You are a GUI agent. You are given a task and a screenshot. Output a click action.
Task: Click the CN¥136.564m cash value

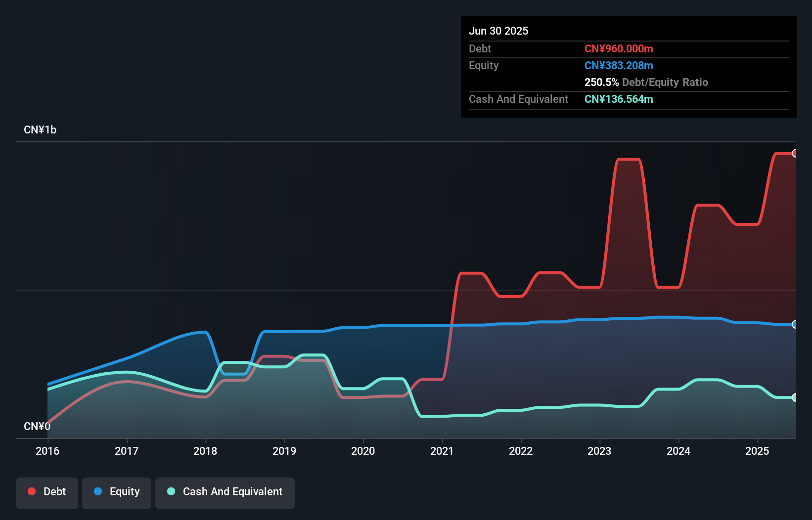619,99
